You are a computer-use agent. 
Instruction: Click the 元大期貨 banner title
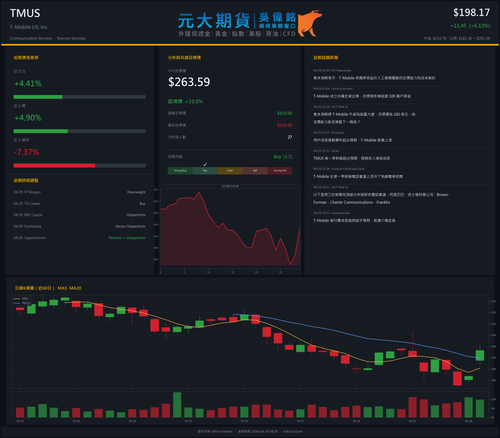(214, 21)
